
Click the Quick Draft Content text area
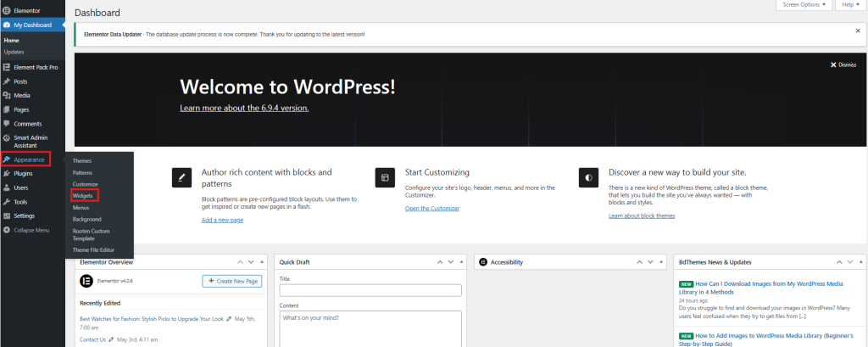click(370, 328)
